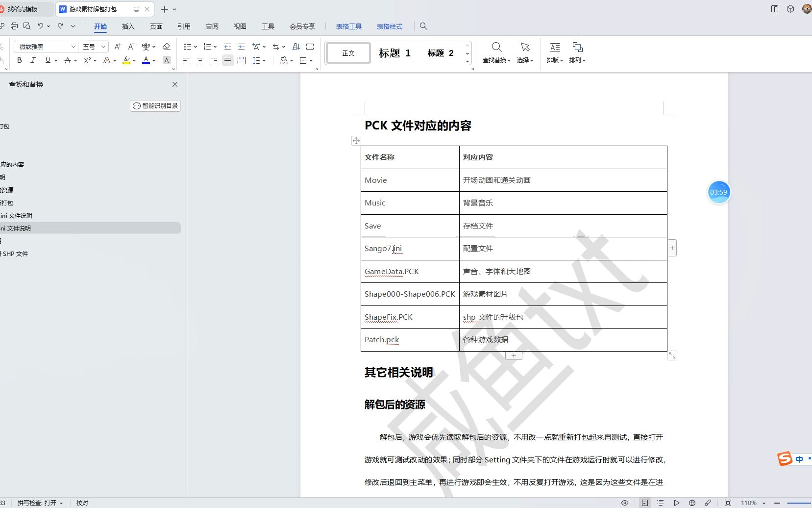Pick the yellow highlight color

(126, 60)
